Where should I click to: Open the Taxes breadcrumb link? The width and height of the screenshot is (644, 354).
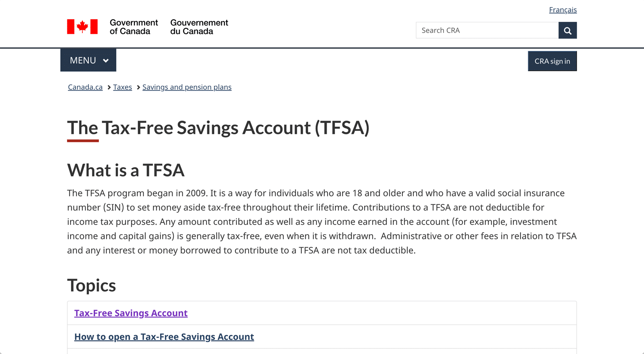[122, 87]
